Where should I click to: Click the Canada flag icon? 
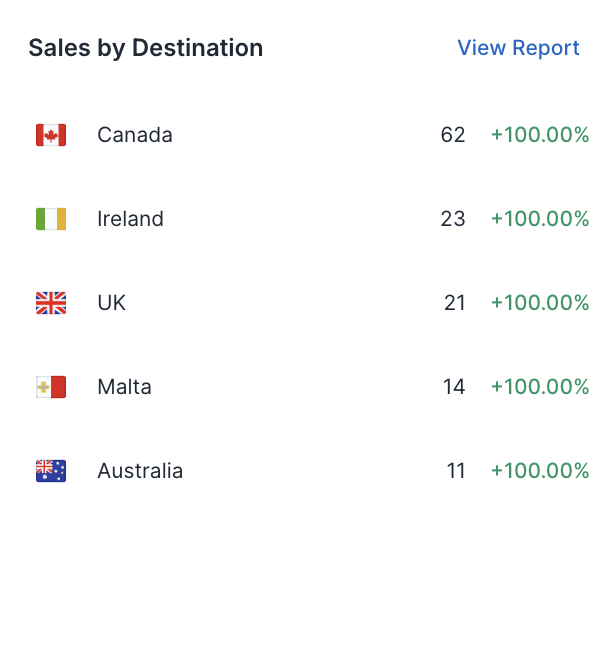coord(51,135)
